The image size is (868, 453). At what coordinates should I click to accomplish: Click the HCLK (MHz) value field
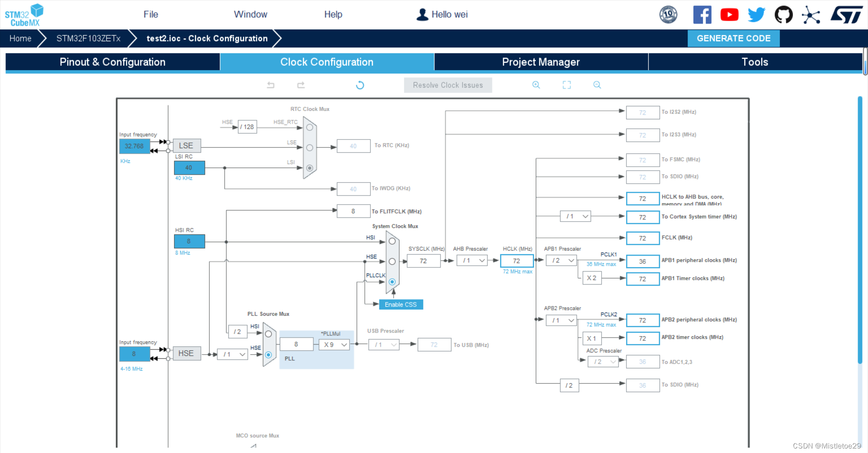point(517,261)
